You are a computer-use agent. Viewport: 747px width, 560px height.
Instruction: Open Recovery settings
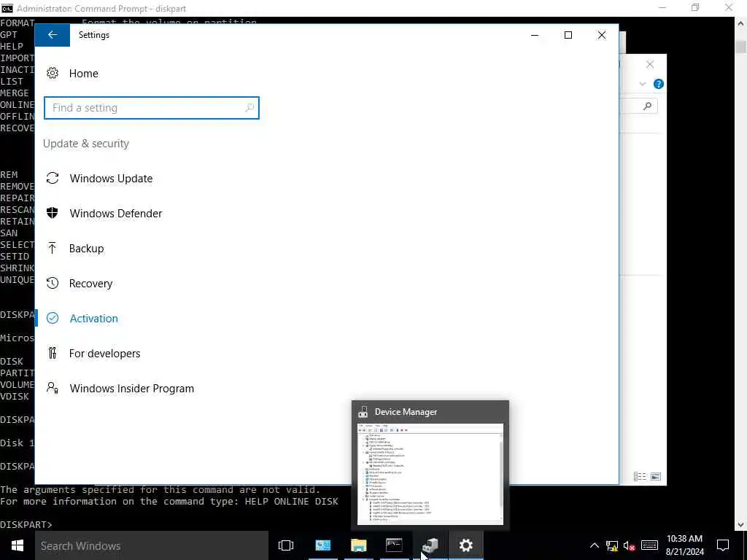pyautogui.click(x=90, y=284)
